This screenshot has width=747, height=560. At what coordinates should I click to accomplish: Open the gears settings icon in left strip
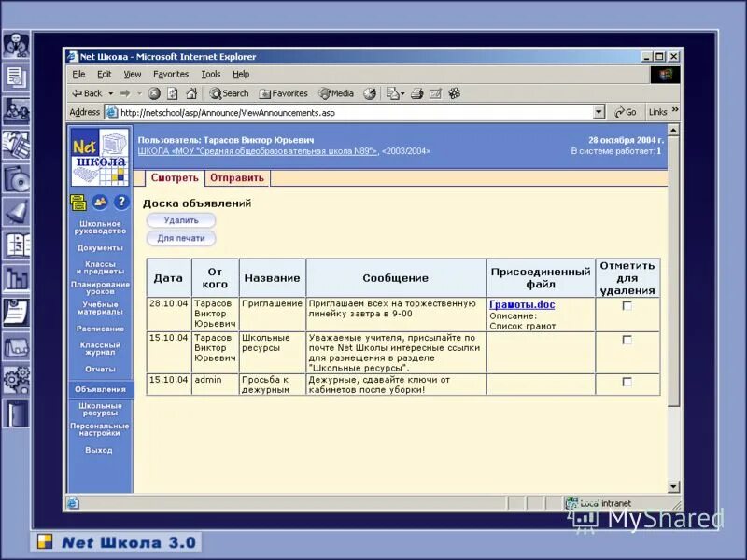pyautogui.click(x=16, y=380)
